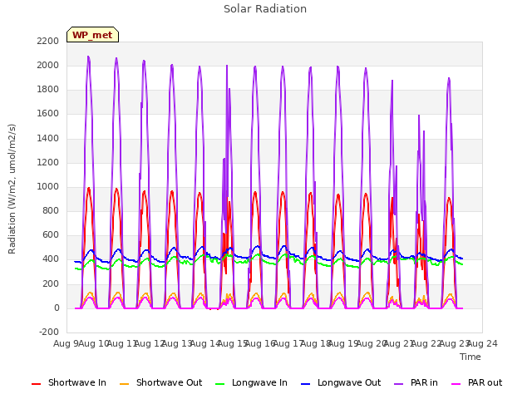Screen dimensions: 532x399
Task: Select the Shortwave In legend entry
Action: pos(69,382)
